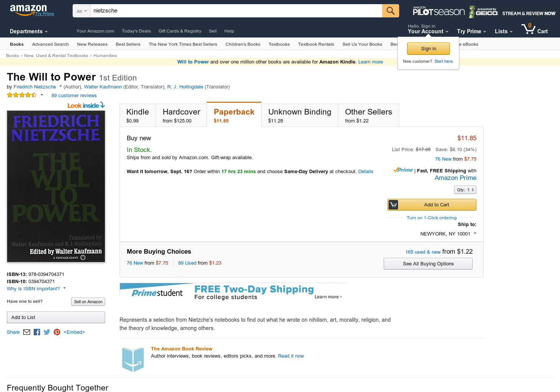Image resolution: width=560 pixels, height=392 pixels.
Task: Click Learn more about Kindle availability
Action: tap(370, 62)
